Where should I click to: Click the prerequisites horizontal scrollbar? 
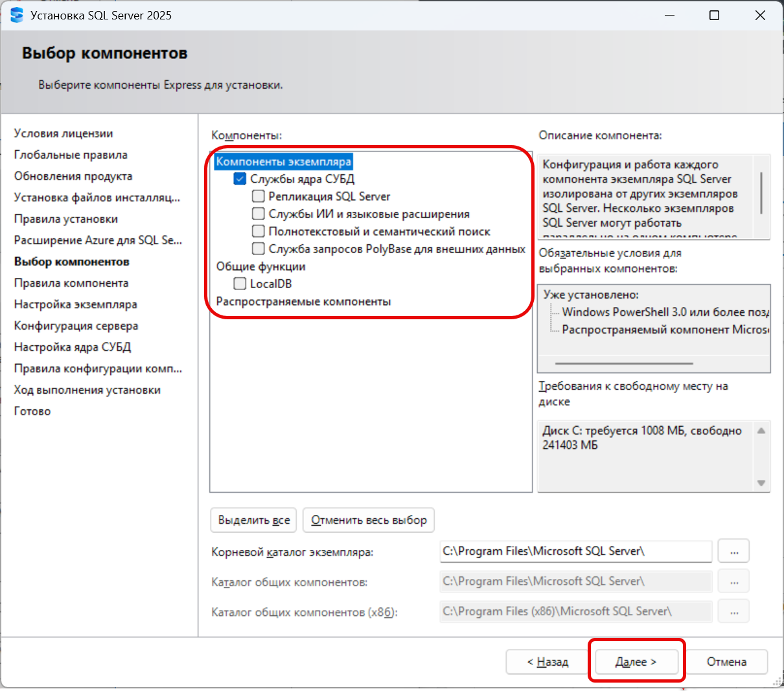[x=625, y=363]
